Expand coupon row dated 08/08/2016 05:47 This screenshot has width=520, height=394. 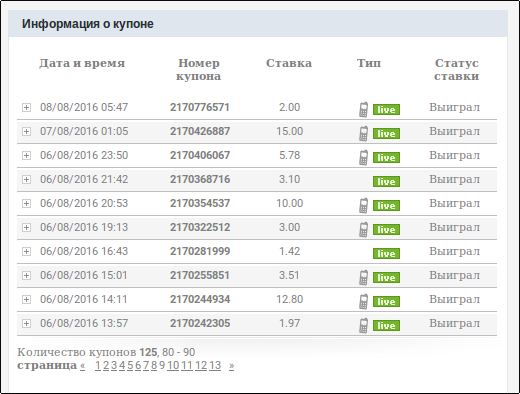point(26,107)
